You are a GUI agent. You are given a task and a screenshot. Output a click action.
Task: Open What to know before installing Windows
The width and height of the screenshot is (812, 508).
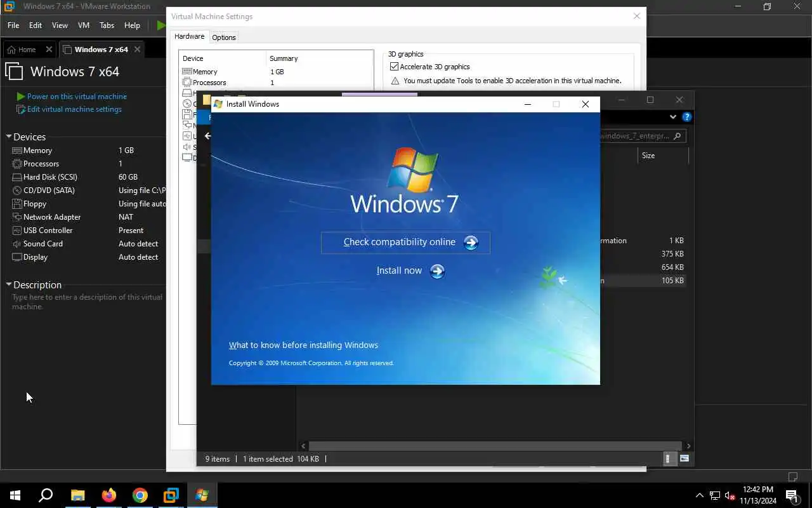pyautogui.click(x=303, y=345)
